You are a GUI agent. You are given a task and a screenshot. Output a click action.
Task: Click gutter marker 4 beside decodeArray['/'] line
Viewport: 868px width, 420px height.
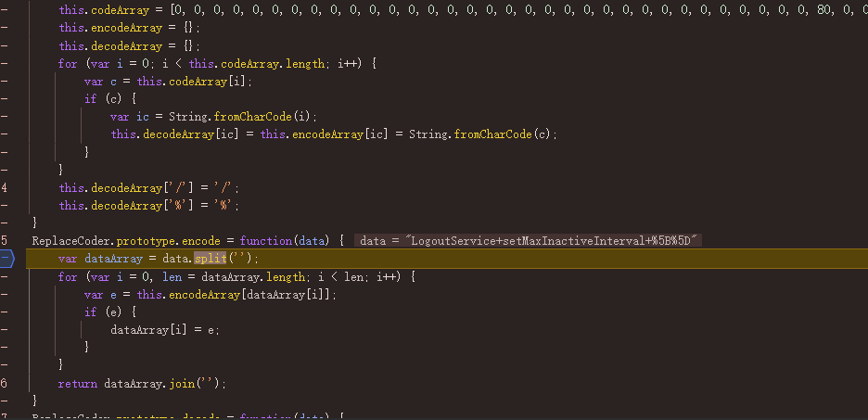click(x=6, y=187)
